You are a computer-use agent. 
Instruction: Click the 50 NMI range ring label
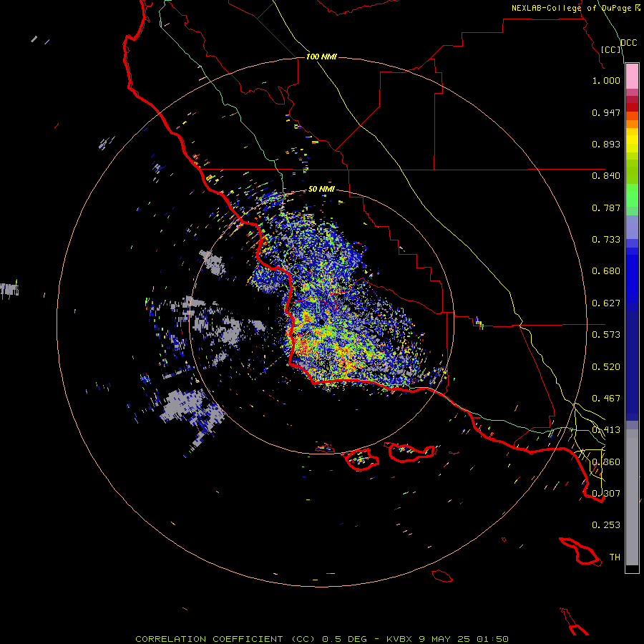(x=321, y=189)
